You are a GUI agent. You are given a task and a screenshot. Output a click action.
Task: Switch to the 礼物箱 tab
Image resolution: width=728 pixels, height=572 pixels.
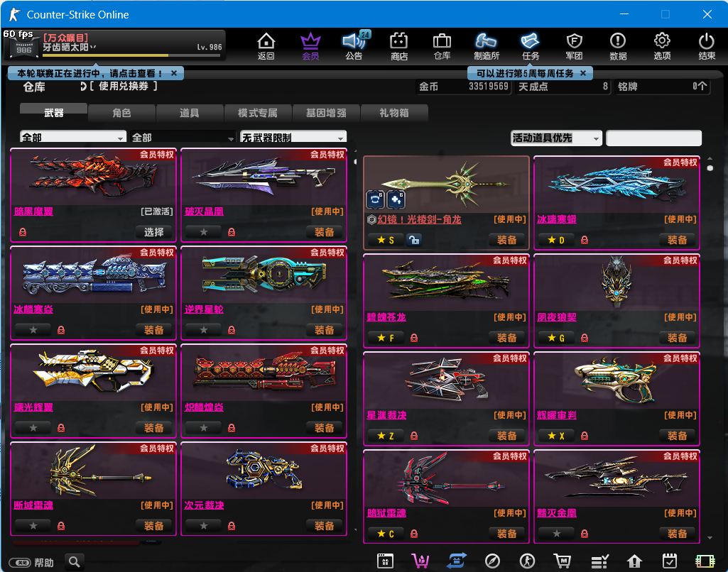click(x=394, y=113)
